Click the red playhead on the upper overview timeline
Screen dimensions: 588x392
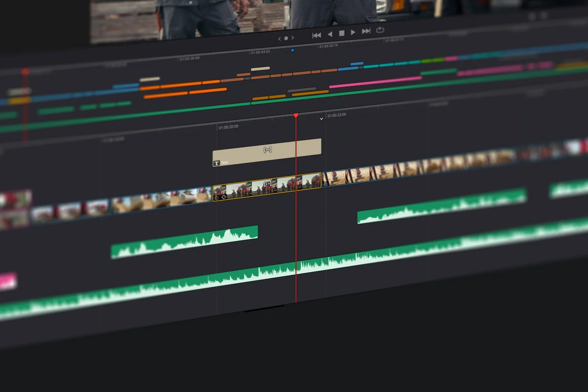[x=25, y=72]
